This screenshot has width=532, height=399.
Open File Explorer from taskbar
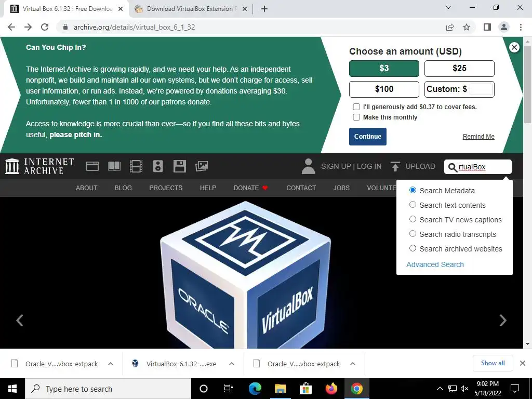point(280,389)
